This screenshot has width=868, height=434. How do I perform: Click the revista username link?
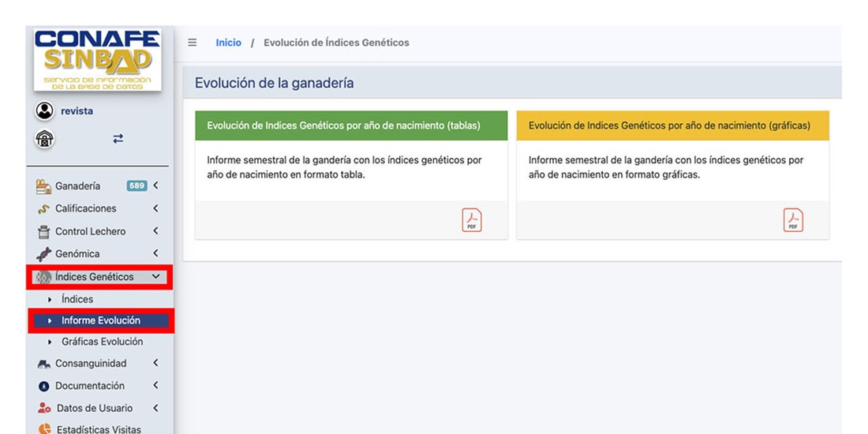[x=77, y=110]
